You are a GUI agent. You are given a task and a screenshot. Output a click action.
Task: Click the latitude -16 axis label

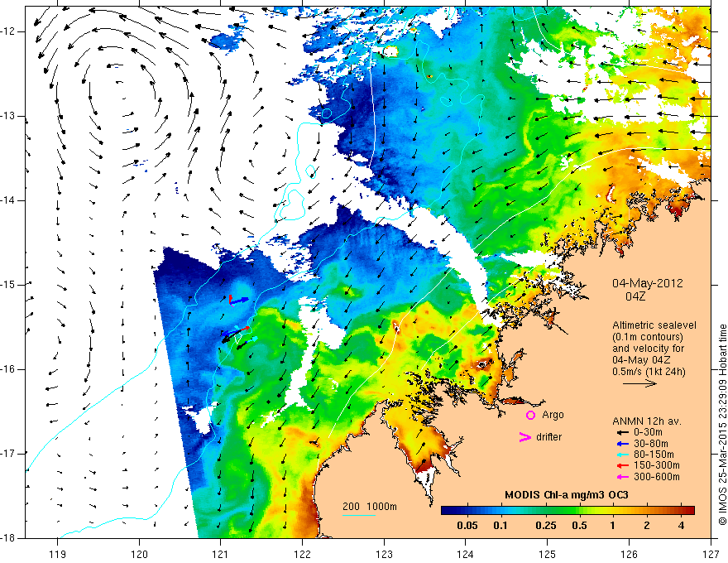[x=9, y=369]
